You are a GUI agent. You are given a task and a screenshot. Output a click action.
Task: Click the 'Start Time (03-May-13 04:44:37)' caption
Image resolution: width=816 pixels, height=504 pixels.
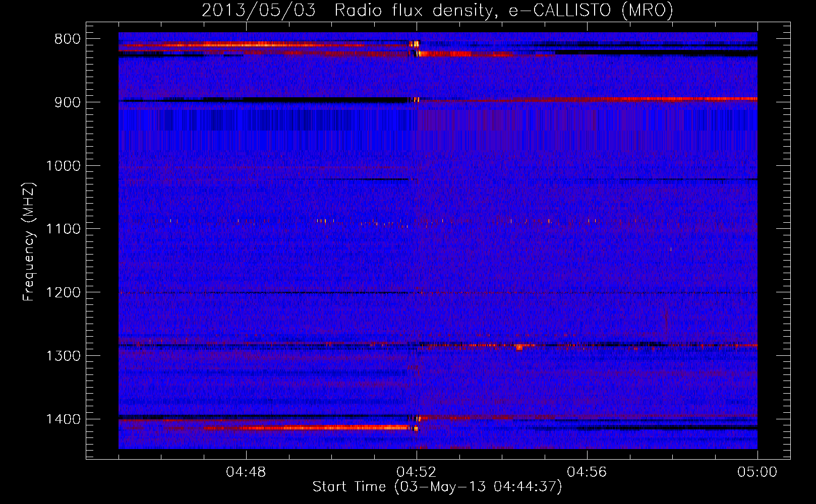point(437,487)
